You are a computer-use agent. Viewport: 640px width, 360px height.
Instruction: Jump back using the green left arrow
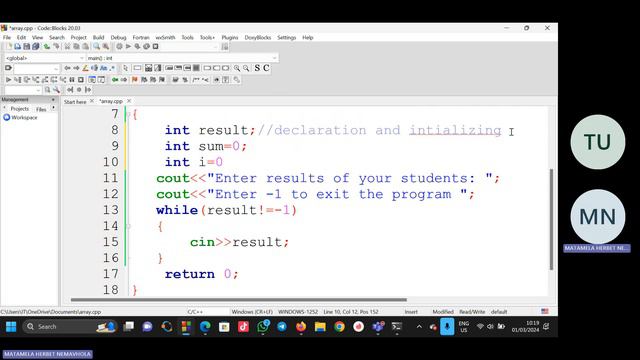point(115,80)
